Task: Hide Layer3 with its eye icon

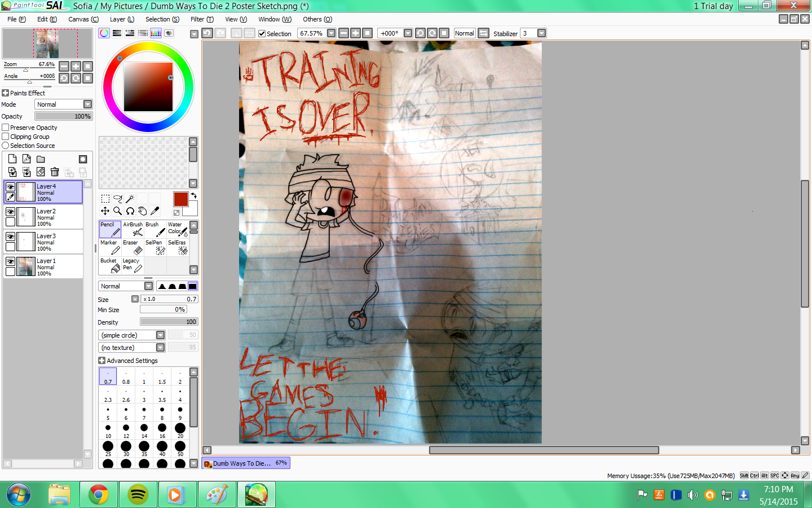Action: [x=10, y=237]
